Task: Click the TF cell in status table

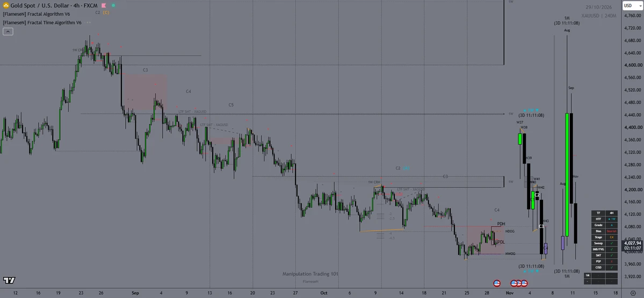Action: (x=598, y=213)
